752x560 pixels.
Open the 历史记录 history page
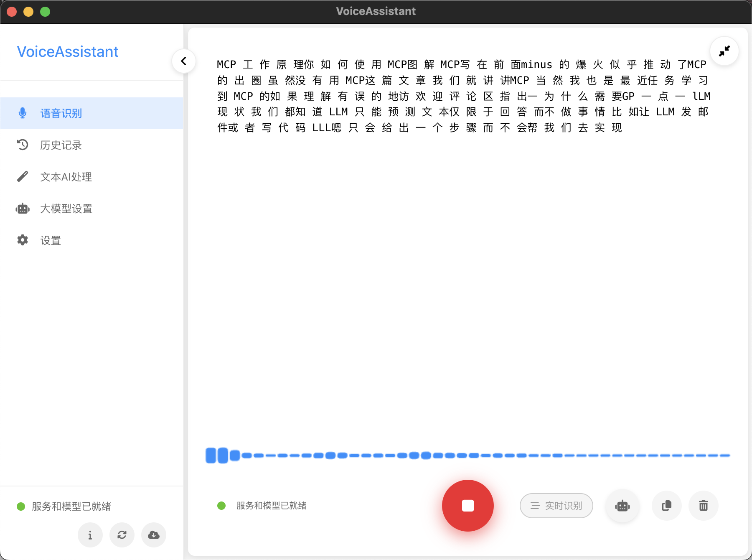61,145
